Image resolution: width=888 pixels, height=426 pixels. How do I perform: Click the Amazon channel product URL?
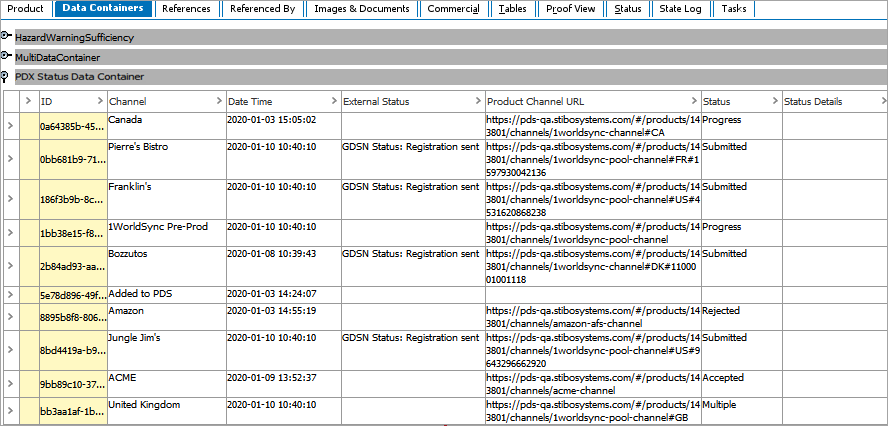592,317
